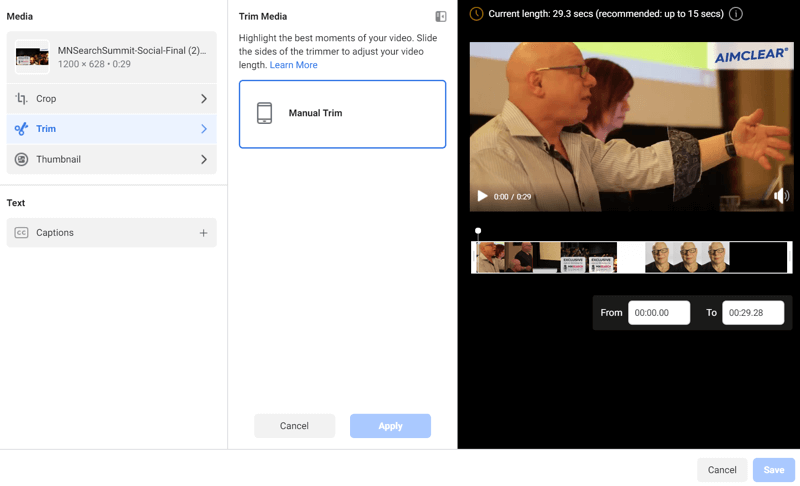Mute the video with the speaker icon
Screen dimensions: 800x486
click(781, 196)
